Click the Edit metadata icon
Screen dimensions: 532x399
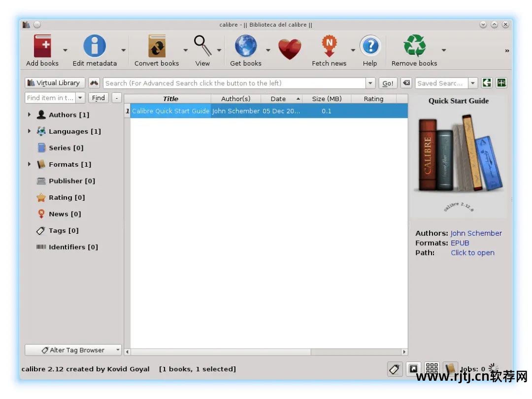coord(95,46)
